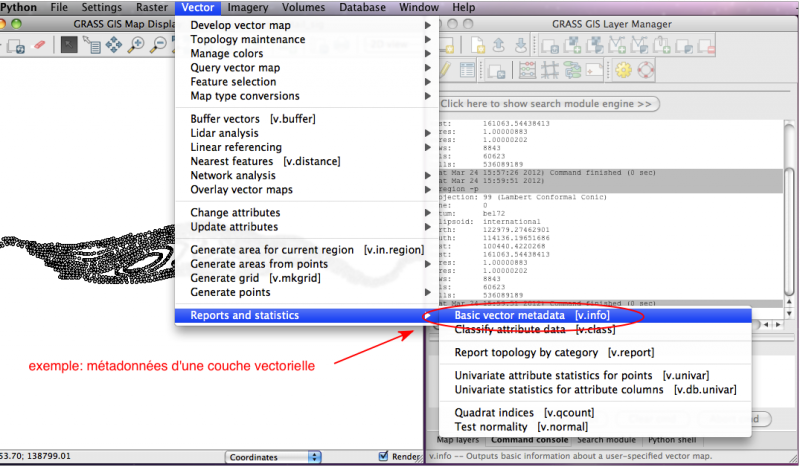The height and width of the screenshot is (467, 800).
Task: Choose Buffer vectors v.buffer menu item
Action: (x=253, y=119)
